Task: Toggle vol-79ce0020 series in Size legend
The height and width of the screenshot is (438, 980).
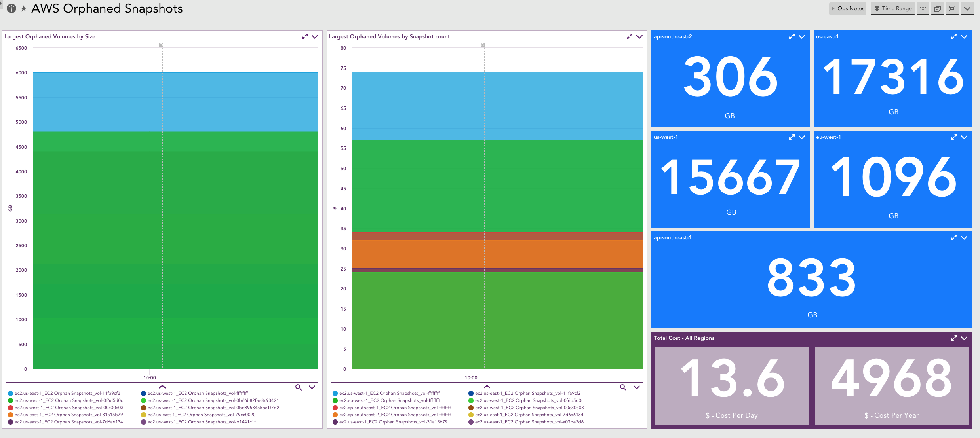Action: click(198, 415)
